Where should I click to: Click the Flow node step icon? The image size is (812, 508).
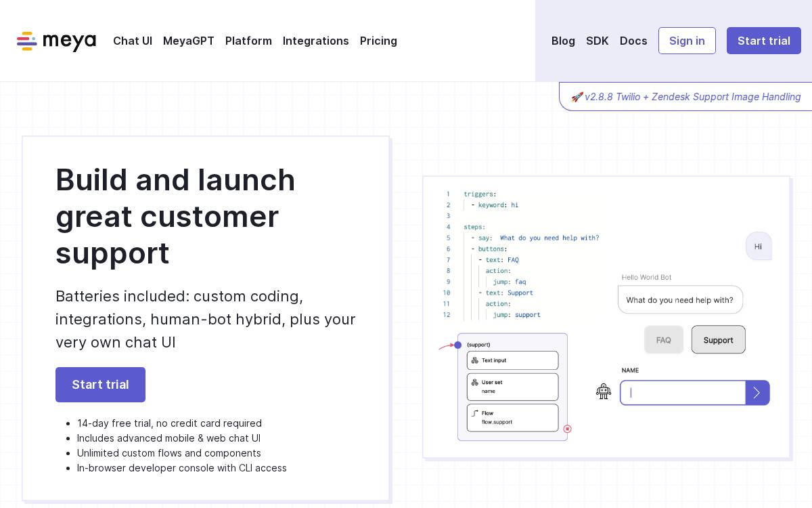pos(475,412)
